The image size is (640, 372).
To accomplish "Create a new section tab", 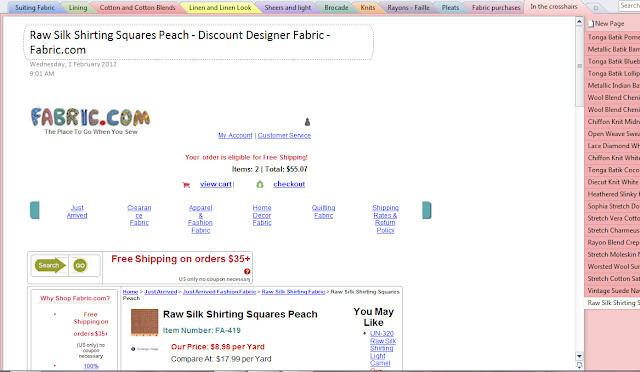I will point(596,7).
